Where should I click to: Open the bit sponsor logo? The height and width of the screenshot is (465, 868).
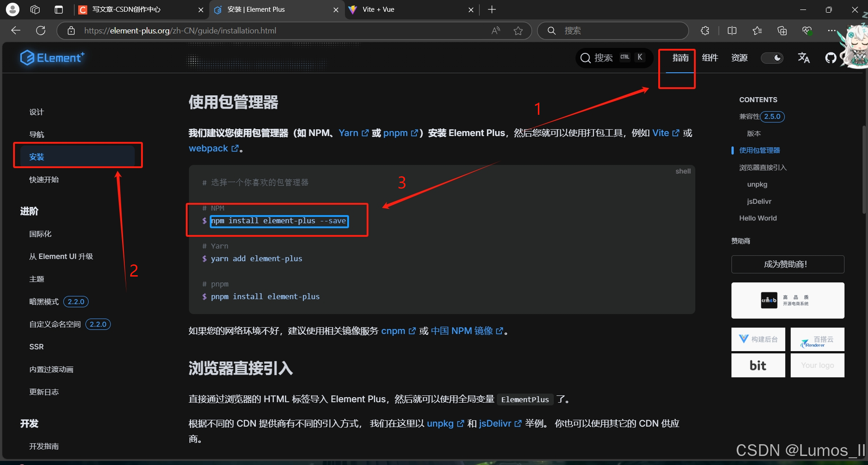point(758,365)
